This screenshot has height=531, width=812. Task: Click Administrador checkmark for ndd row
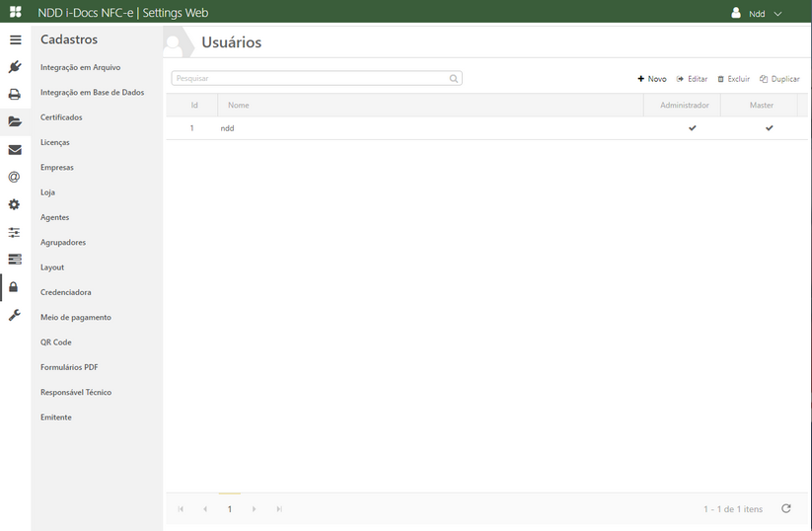pos(693,128)
